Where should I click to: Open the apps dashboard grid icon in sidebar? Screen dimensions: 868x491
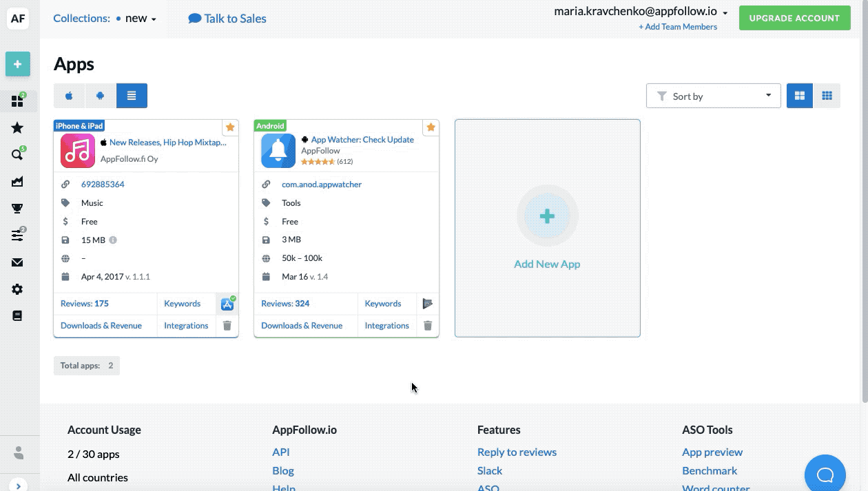tap(18, 102)
